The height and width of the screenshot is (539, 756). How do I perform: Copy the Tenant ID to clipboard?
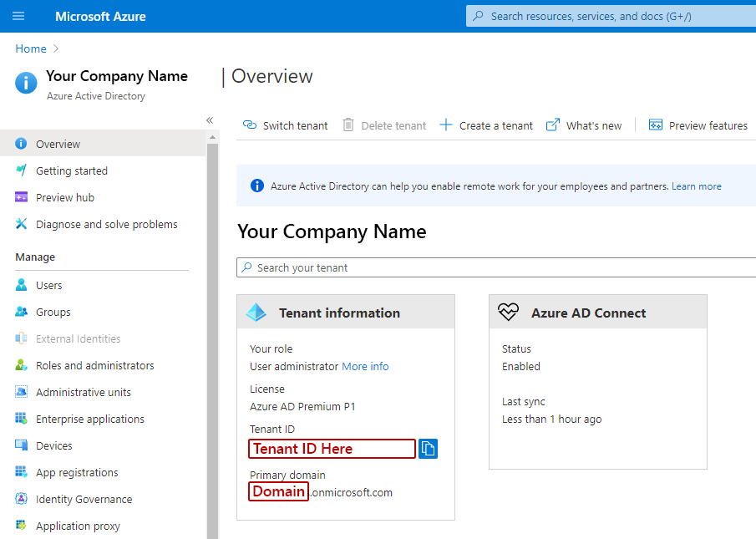tap(429, 449)
